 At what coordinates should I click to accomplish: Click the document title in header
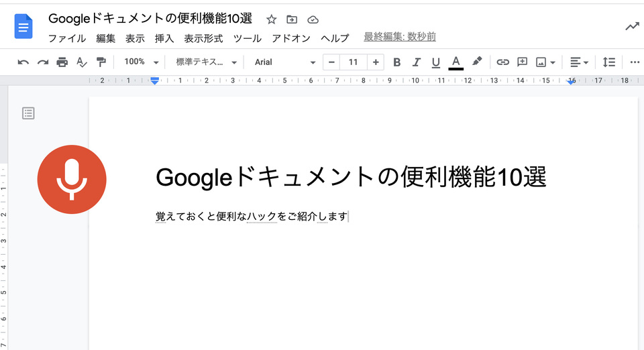(x=150, y=19)
